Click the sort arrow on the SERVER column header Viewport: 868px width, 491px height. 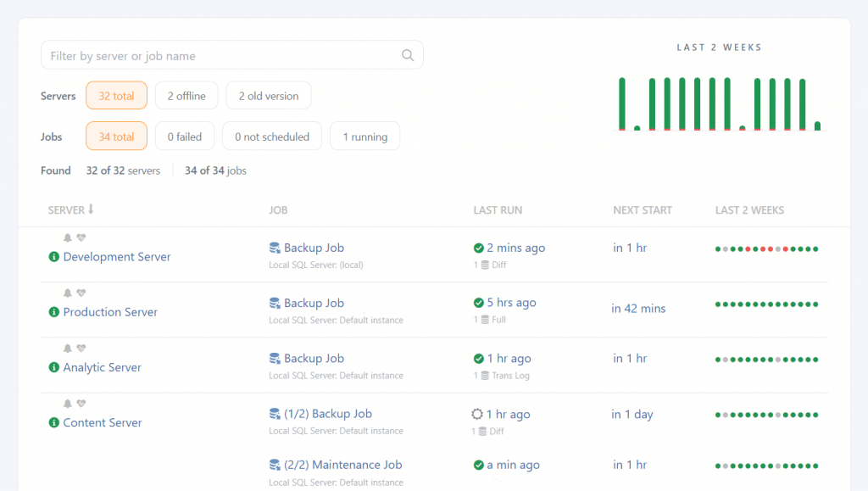(92, 209)
